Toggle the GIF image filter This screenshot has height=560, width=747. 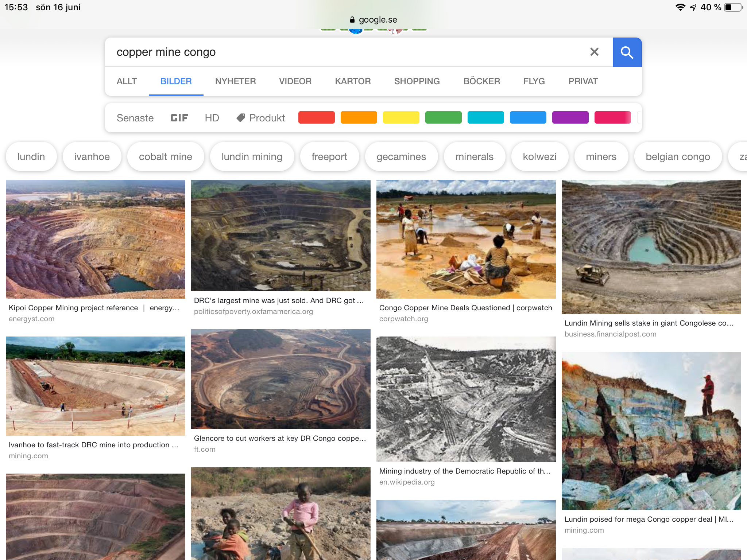tap(179, 118)
